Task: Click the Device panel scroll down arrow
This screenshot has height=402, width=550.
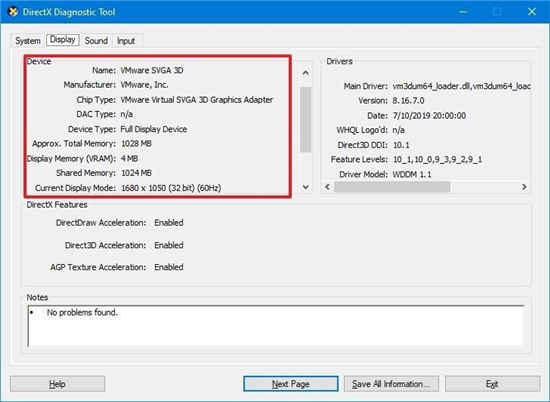Action: point(306,187)
